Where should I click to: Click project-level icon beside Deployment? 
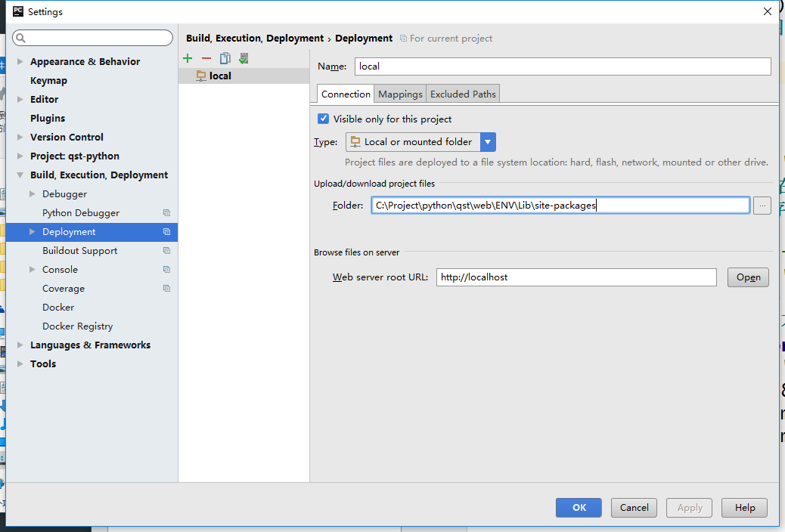pyautogui.click(x=166, y=232)
